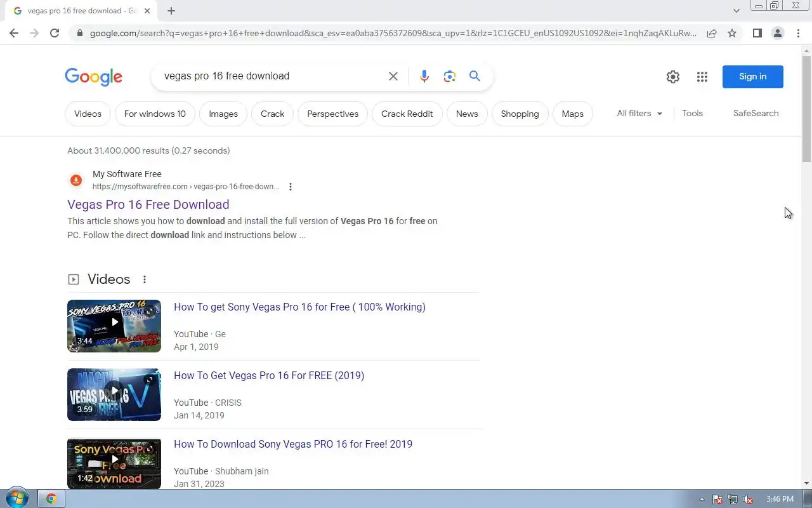The width and height of the screenshot is (812, 508).
Task: Switch to News results
Action: 467,114
